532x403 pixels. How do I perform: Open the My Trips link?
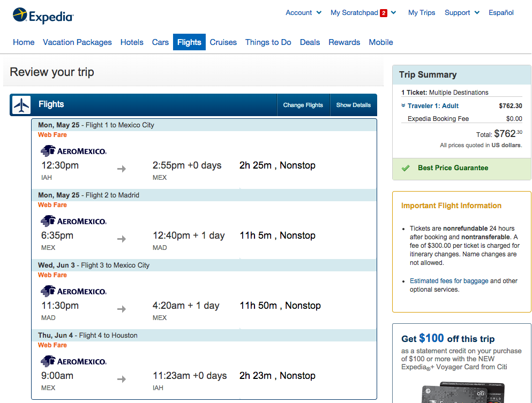pos(422,12)
